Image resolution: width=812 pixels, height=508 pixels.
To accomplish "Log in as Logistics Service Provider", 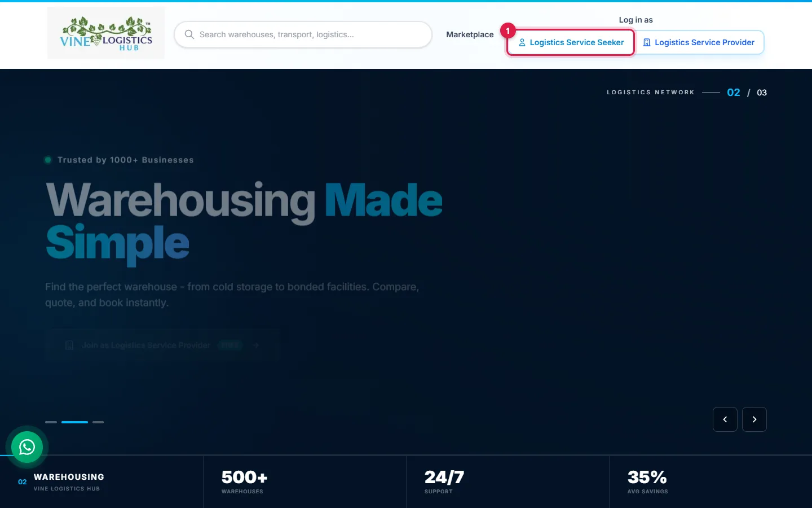I will 699,42.
